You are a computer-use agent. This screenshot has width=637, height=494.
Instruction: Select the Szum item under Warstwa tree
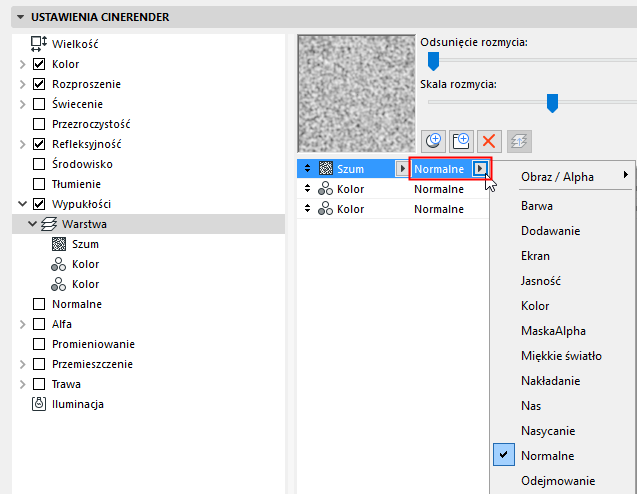click(x=85, y=244)
